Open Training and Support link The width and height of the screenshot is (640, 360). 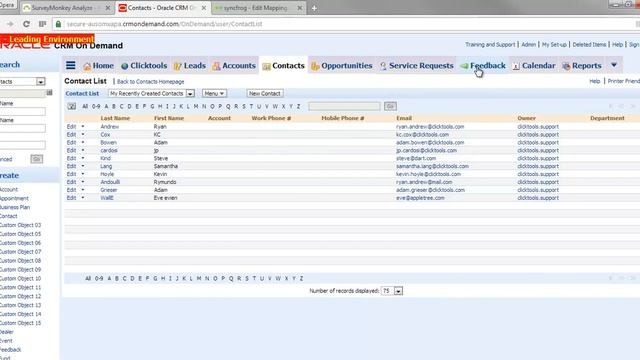[490, 44]
